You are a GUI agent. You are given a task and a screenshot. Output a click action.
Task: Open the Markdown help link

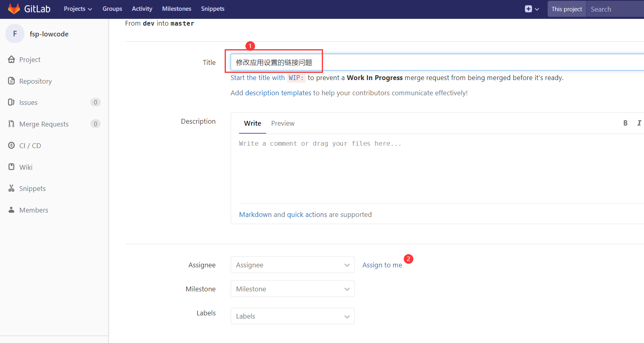255,215
